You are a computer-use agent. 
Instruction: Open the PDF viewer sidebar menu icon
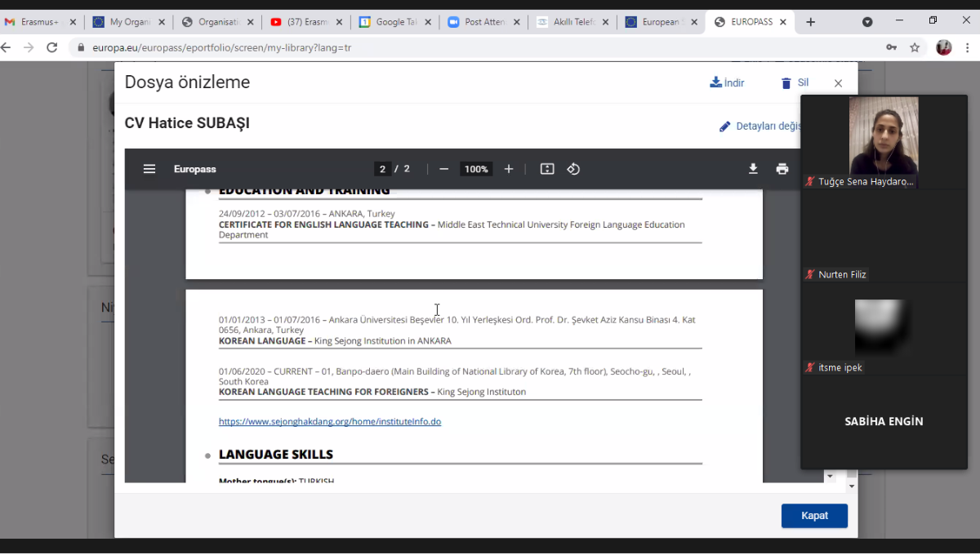coord(149,169)
